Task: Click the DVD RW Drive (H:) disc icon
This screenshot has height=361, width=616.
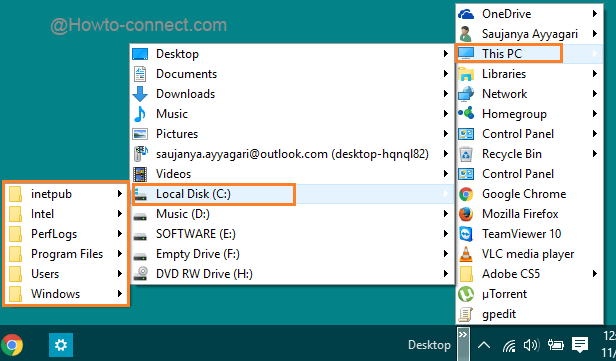Action: [x=140, y=274]
